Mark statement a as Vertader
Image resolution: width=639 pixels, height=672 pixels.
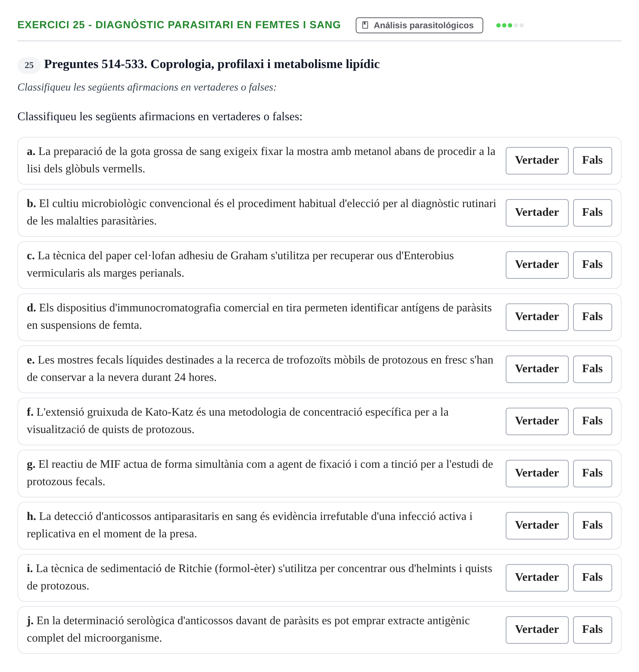point(537,161)
